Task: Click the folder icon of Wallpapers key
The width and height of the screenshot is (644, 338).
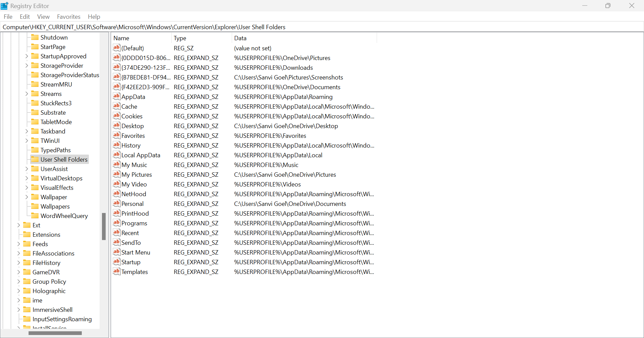Action: point(35,206)
